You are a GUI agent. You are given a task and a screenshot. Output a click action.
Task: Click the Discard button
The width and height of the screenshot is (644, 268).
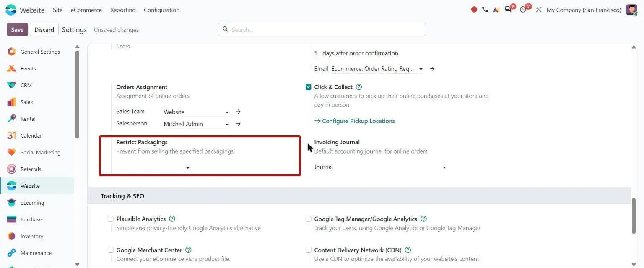tap(44, 29)
